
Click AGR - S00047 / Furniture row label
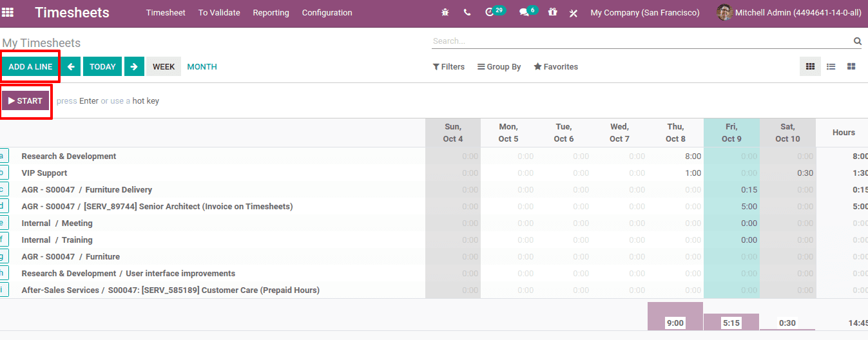[71, 256]
